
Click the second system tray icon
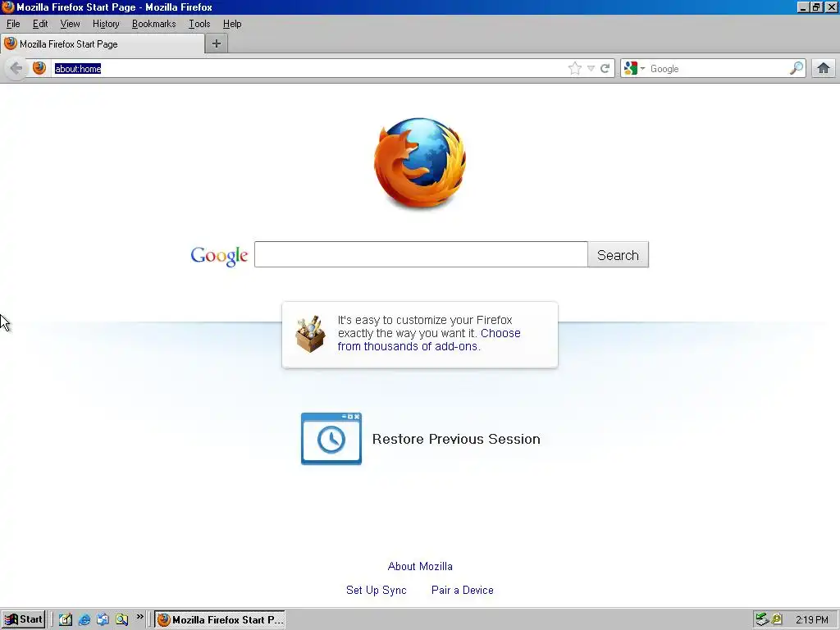777,619
